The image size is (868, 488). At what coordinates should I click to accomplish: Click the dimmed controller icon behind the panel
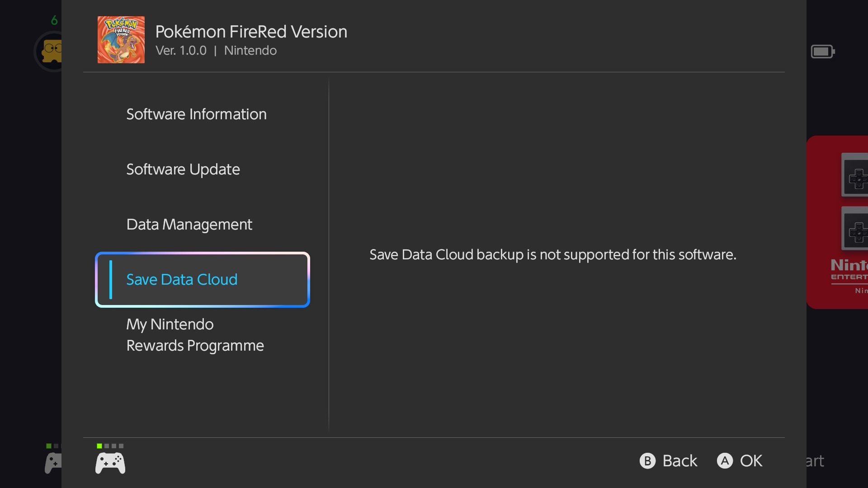tap(53, 463)
